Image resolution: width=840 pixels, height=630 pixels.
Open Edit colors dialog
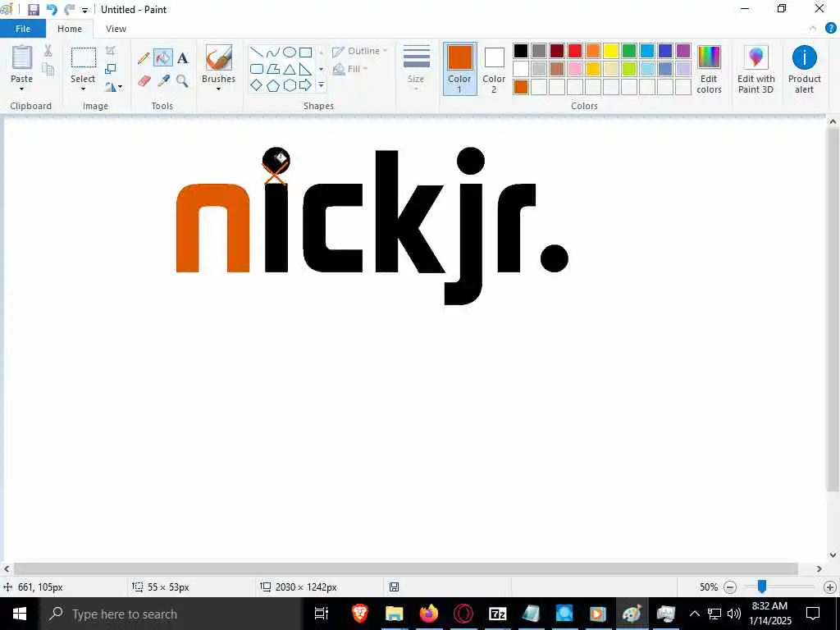(709, 70)
